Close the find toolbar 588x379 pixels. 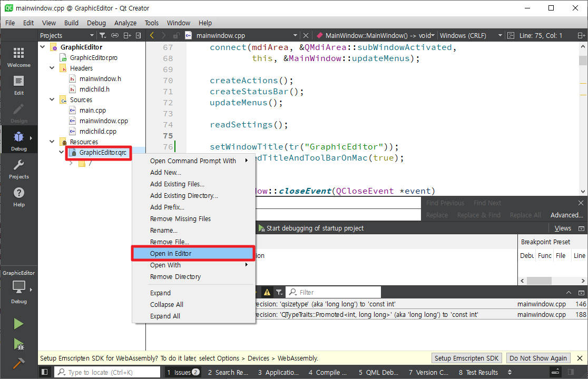point(581,203)
